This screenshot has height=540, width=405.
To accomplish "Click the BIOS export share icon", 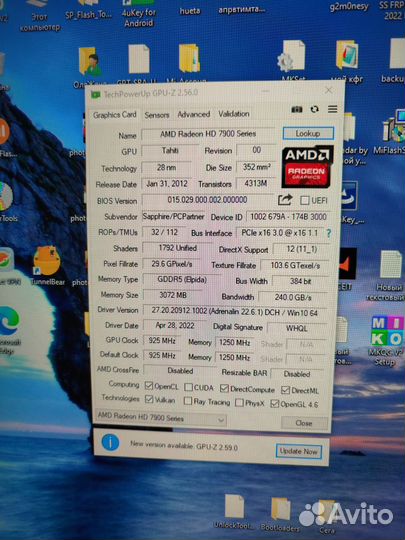I will coord(285,200).
